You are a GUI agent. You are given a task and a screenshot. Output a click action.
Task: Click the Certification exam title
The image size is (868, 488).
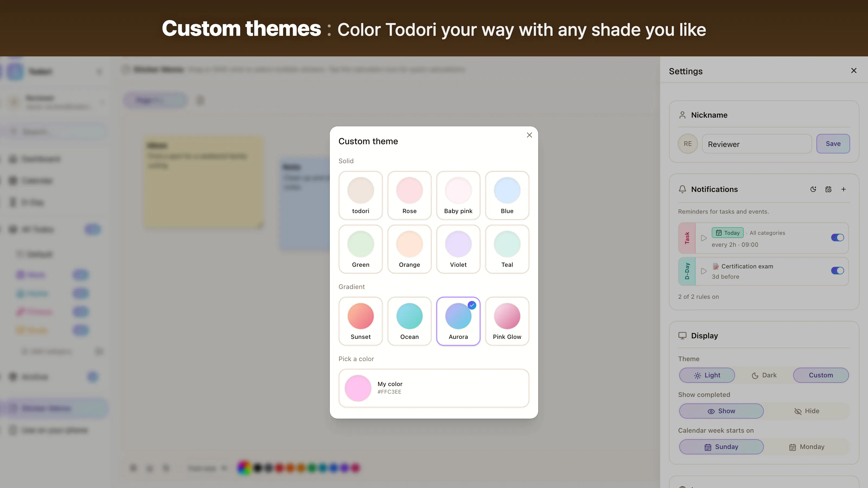pyautogui.click(x=747, y=267)
